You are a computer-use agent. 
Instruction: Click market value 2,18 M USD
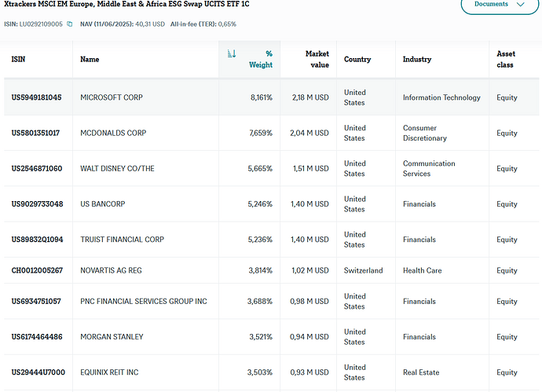point(310,97)
